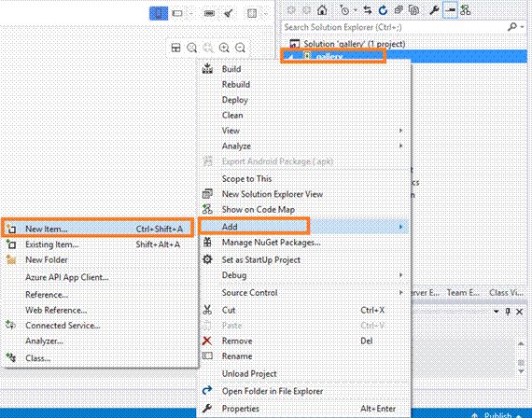
Task: Show all files in Solution Explorer
Action: tap(413, 10)
